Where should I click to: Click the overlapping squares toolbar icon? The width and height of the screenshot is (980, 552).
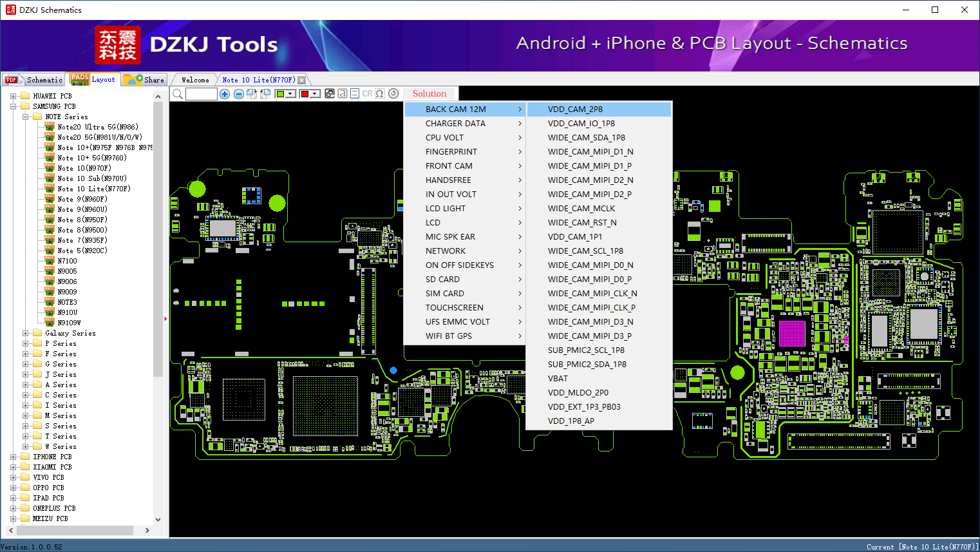(x=330, y=94)
